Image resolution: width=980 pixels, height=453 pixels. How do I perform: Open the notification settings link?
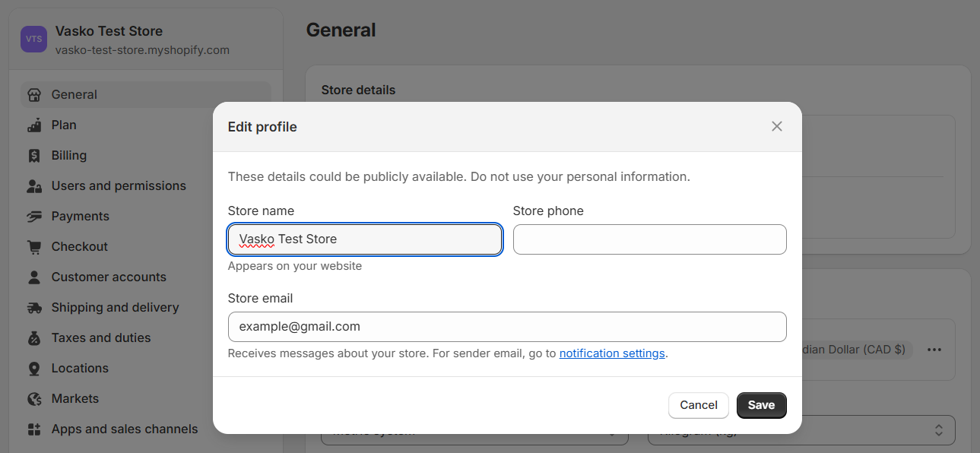611,353
